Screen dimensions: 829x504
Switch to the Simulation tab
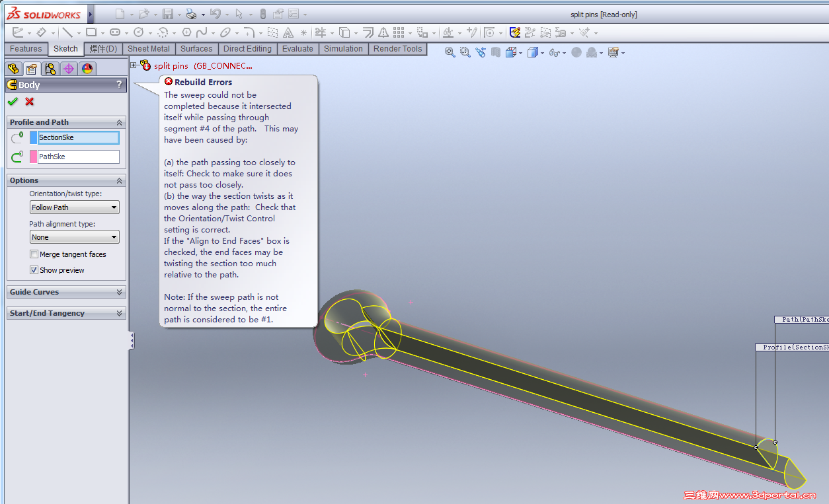coord(343,49)
